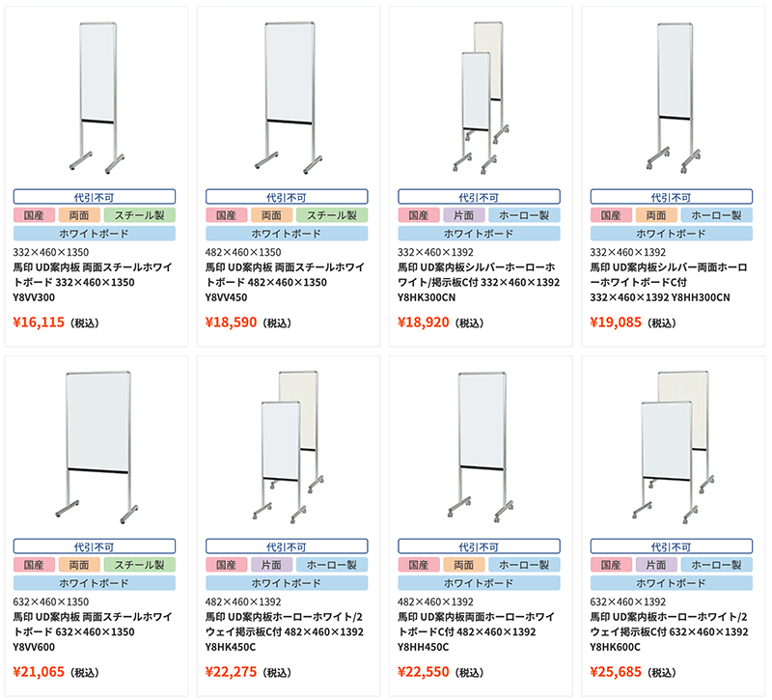772x700 pixels.
Task: Open product title 632×460×1350 Y8VV600
Action: tap(93, 632)
